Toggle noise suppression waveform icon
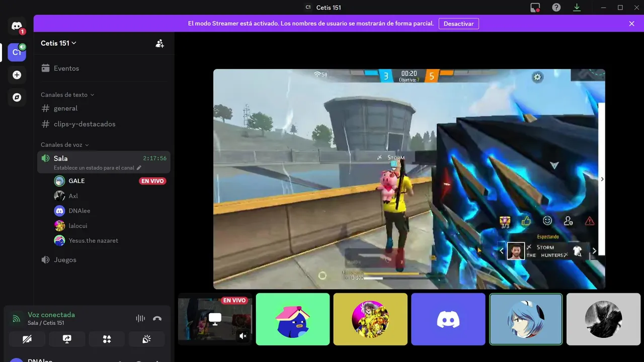The height and width of the screenshot is (362, 644). [140, 318]
